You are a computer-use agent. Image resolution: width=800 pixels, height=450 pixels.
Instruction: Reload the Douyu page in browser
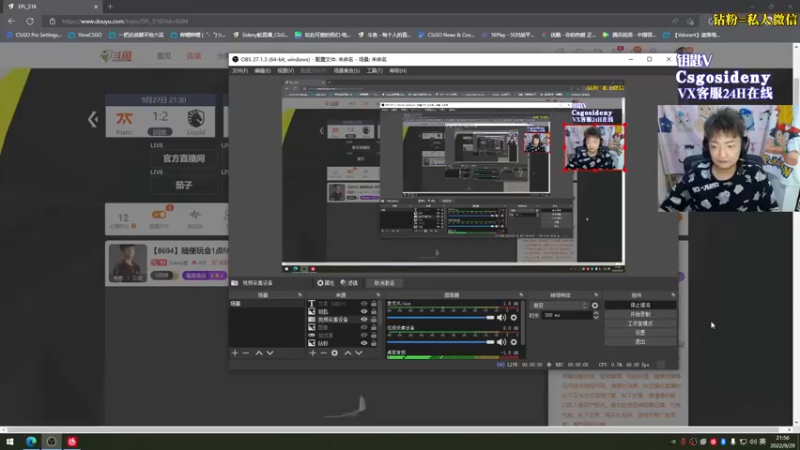pyautogui.click(x=30, y=21)
